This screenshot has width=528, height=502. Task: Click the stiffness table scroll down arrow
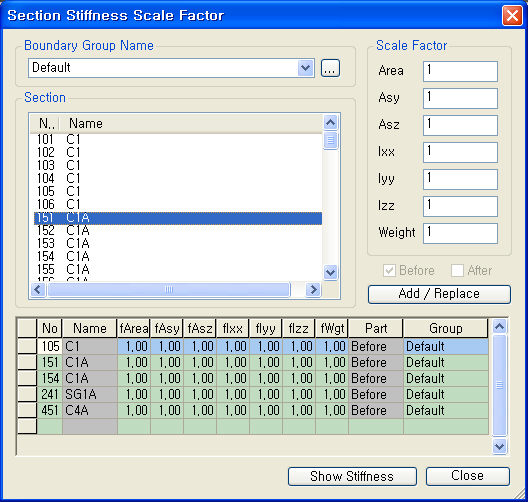coord(499,447)
